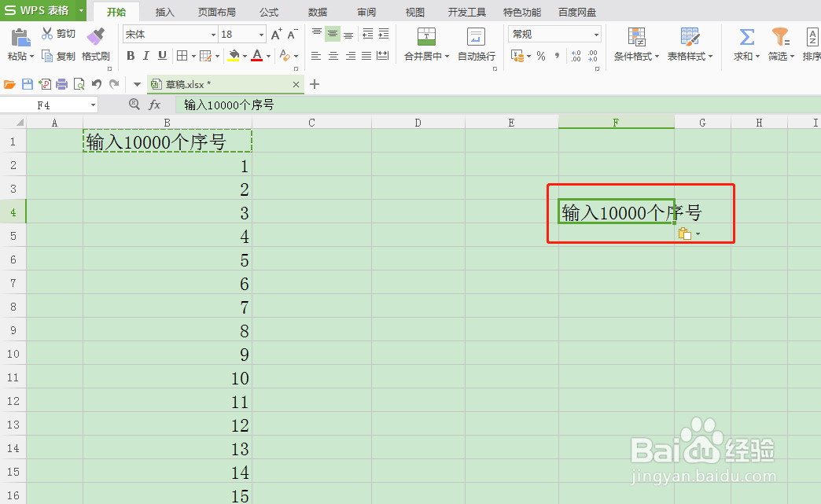
Task: Click the 自动换行 (Wrap Text) icon
Action: (475, 38)
